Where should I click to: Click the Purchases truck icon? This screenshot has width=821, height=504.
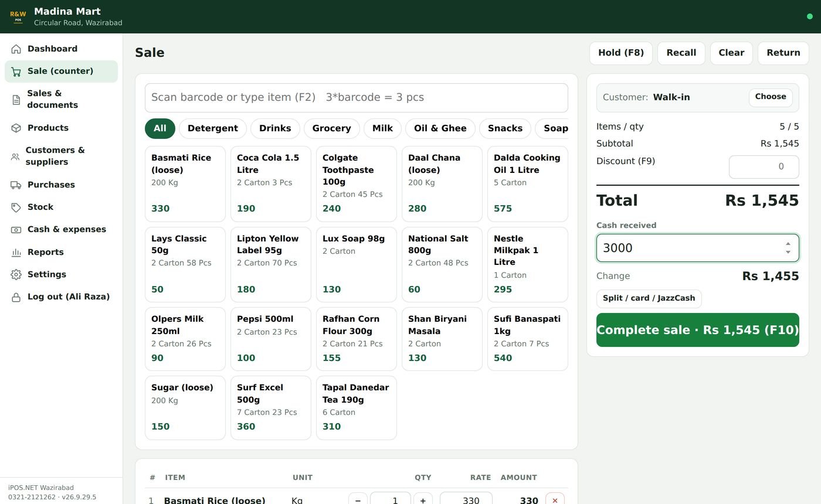tap(16, 185)
